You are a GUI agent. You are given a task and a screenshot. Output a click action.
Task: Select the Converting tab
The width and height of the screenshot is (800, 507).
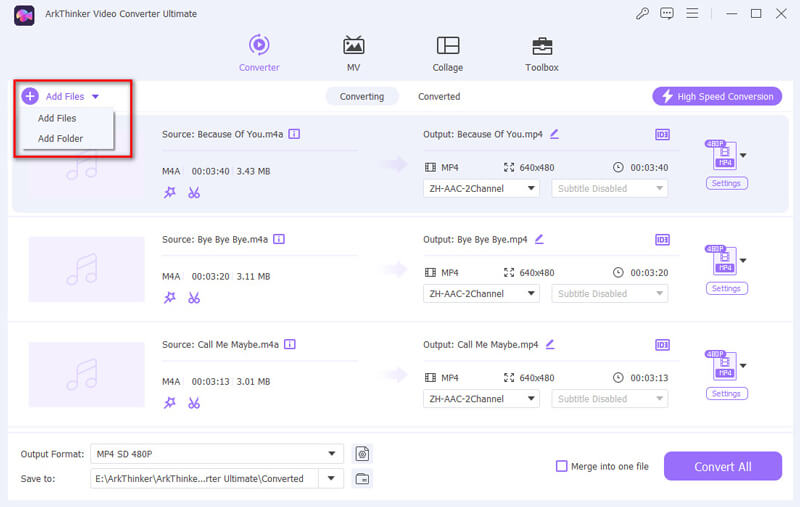click(362, 96)
